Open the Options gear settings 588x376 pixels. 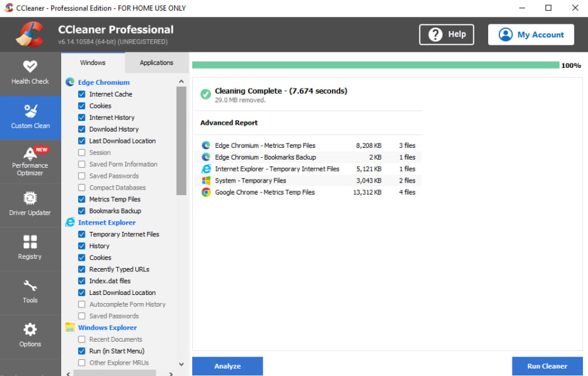point(30,336)
